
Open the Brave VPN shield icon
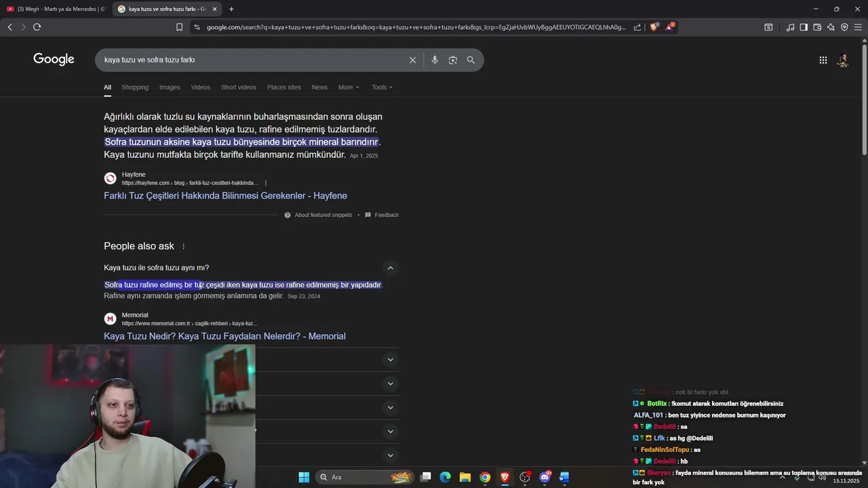click(844, 27)
